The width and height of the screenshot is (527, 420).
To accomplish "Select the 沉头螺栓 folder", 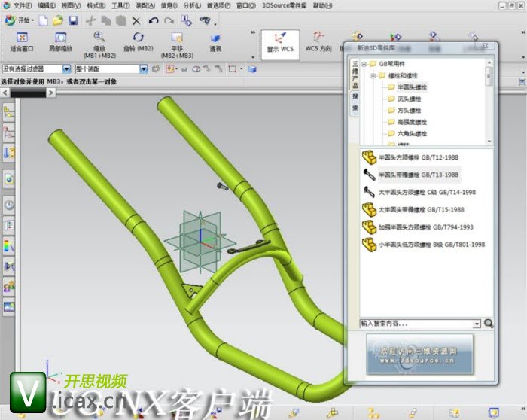I will pos(405,99).
